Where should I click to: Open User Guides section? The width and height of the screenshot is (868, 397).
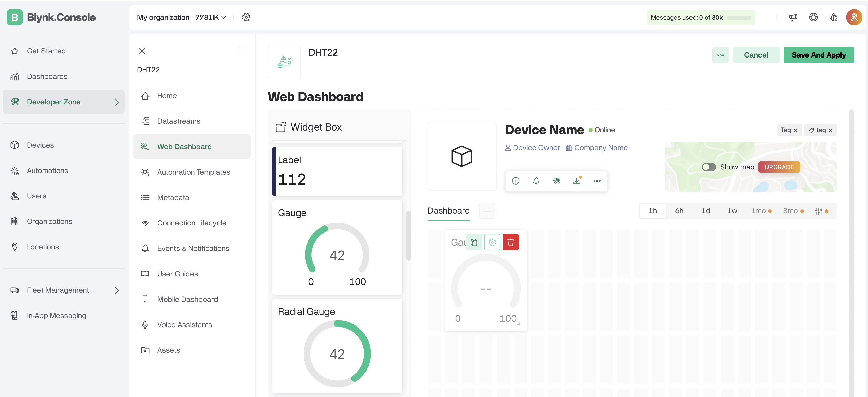[192, 274]
